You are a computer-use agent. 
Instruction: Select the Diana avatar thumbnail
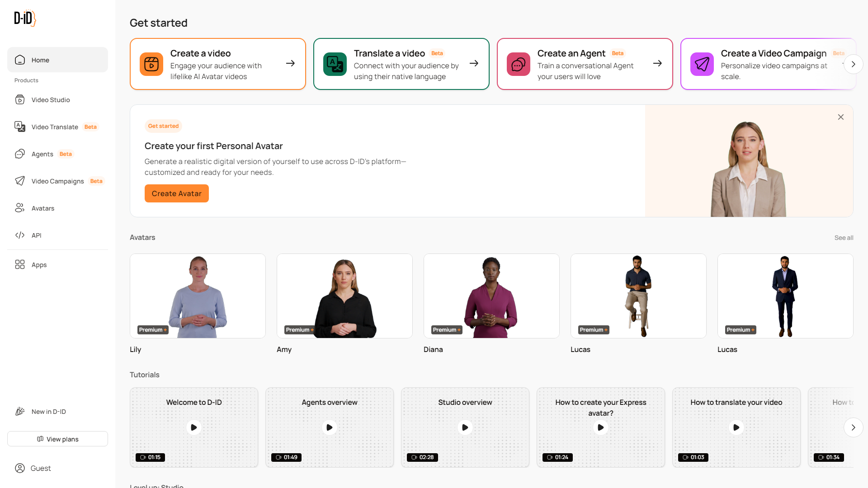click(x=491, y=296)
